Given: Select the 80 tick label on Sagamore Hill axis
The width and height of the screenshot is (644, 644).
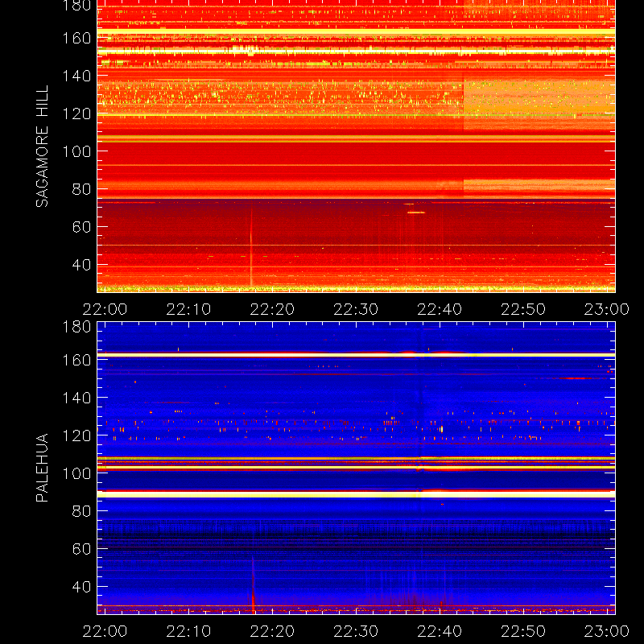Looking at the screenshot, I should click(x=81, y=189).
